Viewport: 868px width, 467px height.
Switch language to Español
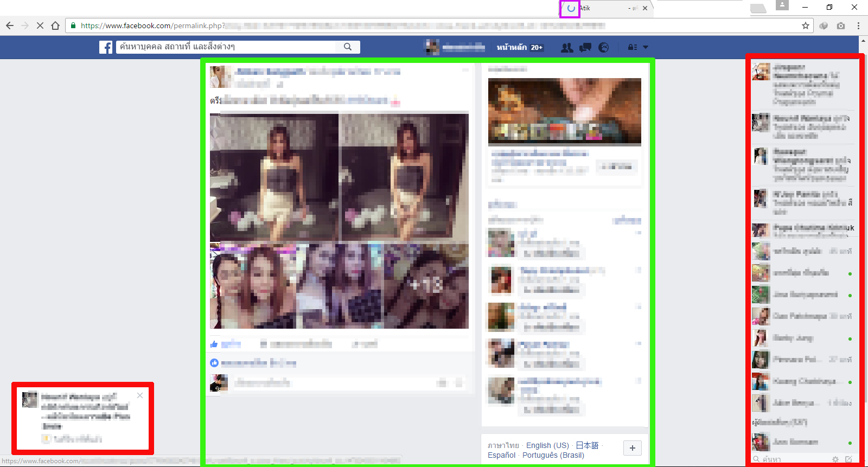[501, 455]
